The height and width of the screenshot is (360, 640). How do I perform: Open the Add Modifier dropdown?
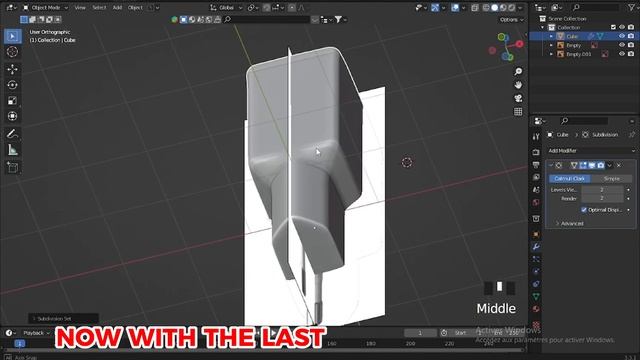click(x=591, y=151)
